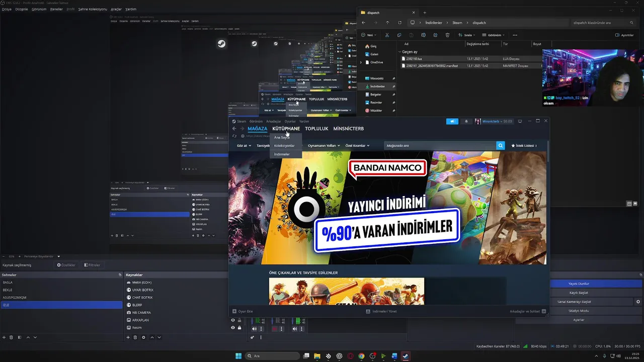Click delete trash icon in File Explorer toolbar

point(447,35)
